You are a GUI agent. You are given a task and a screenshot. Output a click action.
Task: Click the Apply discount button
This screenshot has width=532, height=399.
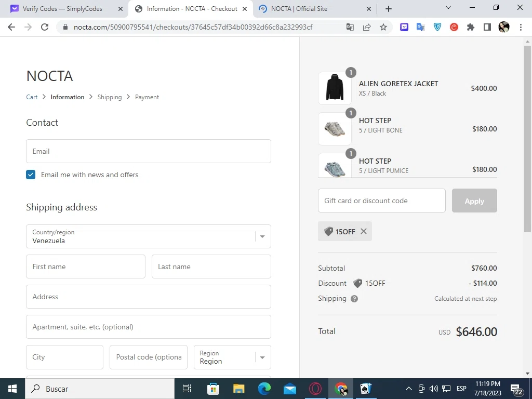coord(474,201)
